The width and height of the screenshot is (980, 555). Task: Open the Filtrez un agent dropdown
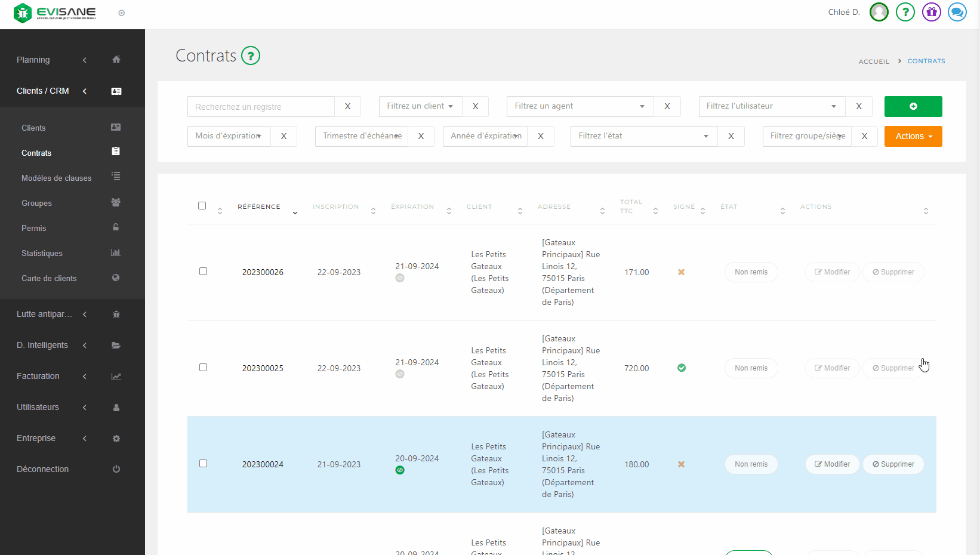pyautogui.click(x=580, y=106)
